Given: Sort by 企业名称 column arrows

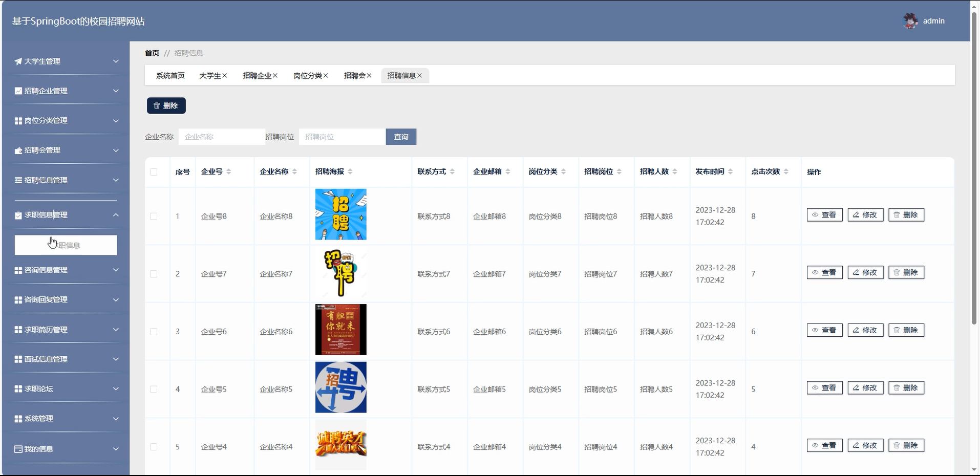Looking at the screenshot, I should coord(294,172).
